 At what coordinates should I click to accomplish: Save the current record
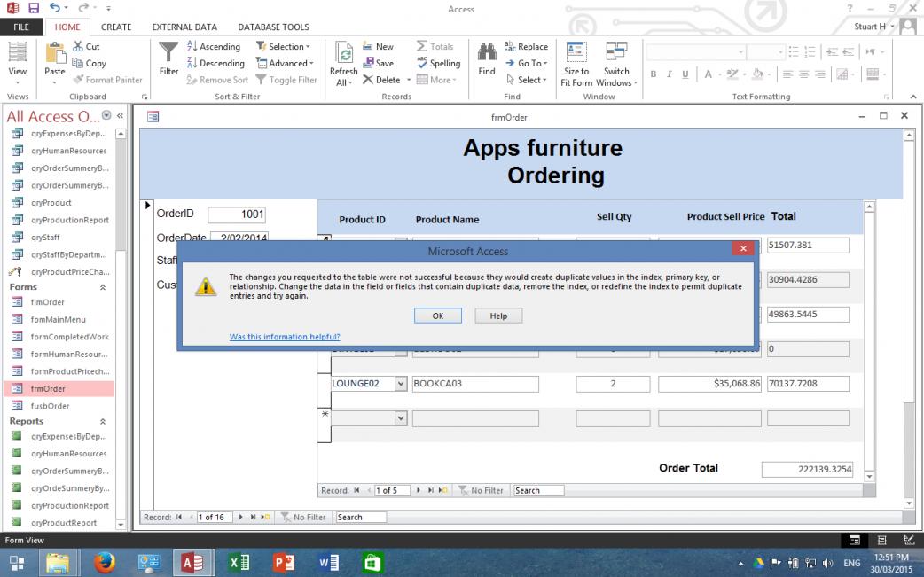379,63
